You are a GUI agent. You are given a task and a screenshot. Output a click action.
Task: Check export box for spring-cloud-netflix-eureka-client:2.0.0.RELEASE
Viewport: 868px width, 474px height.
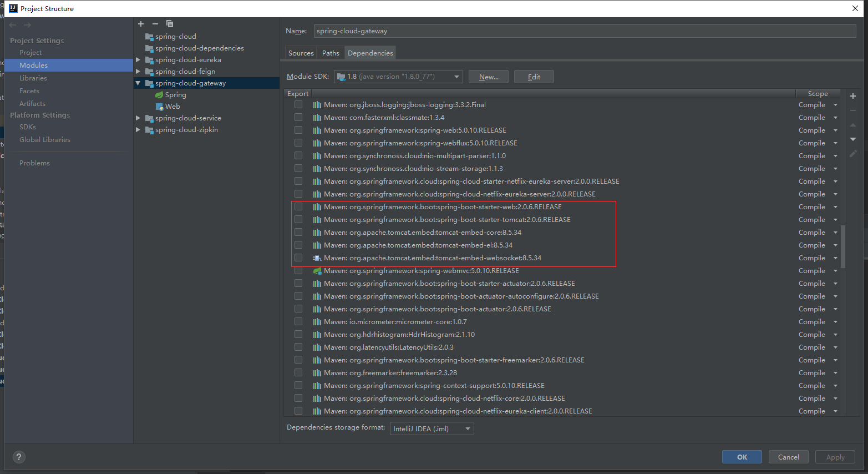point(298,411)
